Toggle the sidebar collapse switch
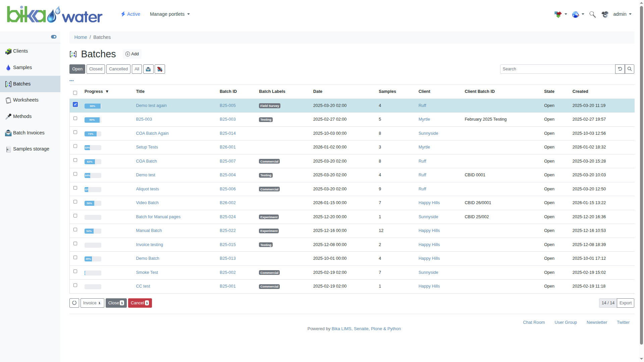 (54, 37)
